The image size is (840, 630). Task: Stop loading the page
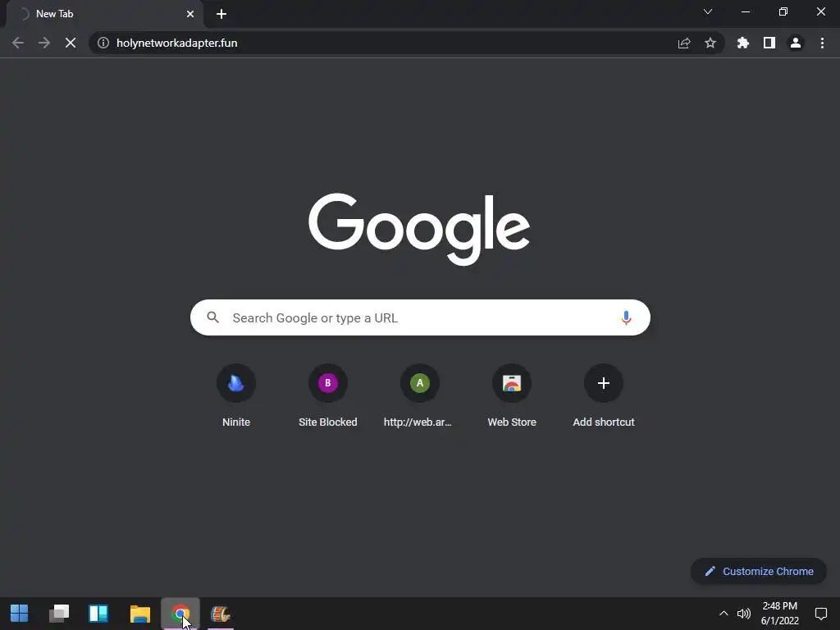pyautogui.click(x=71, y=43)
